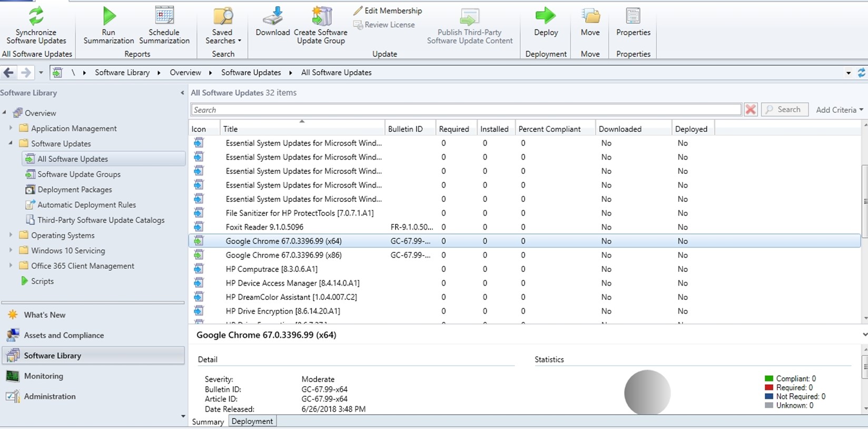Click the red Required legend swatch

[x=768, y=387]
